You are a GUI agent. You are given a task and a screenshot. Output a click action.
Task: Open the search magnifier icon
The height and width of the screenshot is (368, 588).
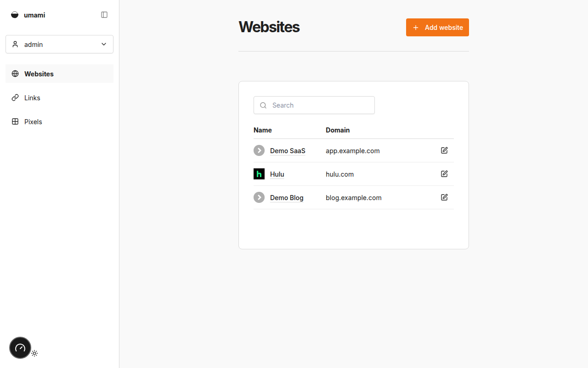click(263, 105)
